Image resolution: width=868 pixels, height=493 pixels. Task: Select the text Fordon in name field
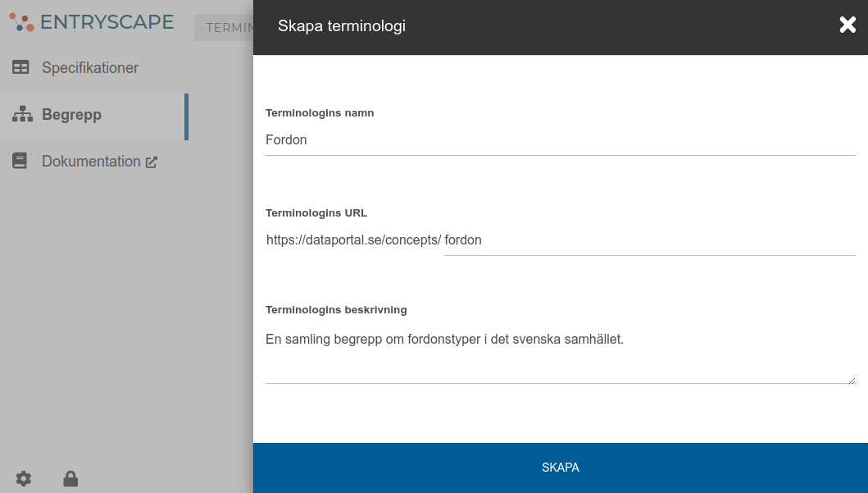point(286,139)
